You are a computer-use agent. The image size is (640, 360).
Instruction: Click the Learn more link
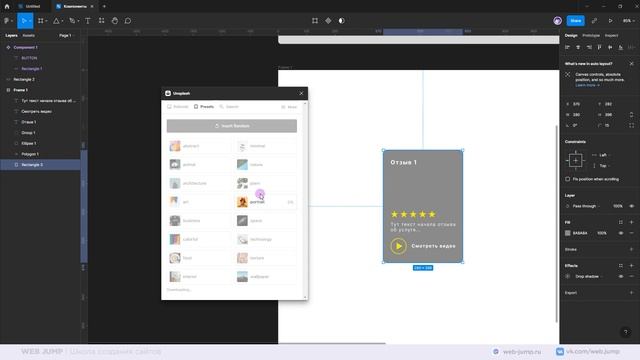coord(587,85)
